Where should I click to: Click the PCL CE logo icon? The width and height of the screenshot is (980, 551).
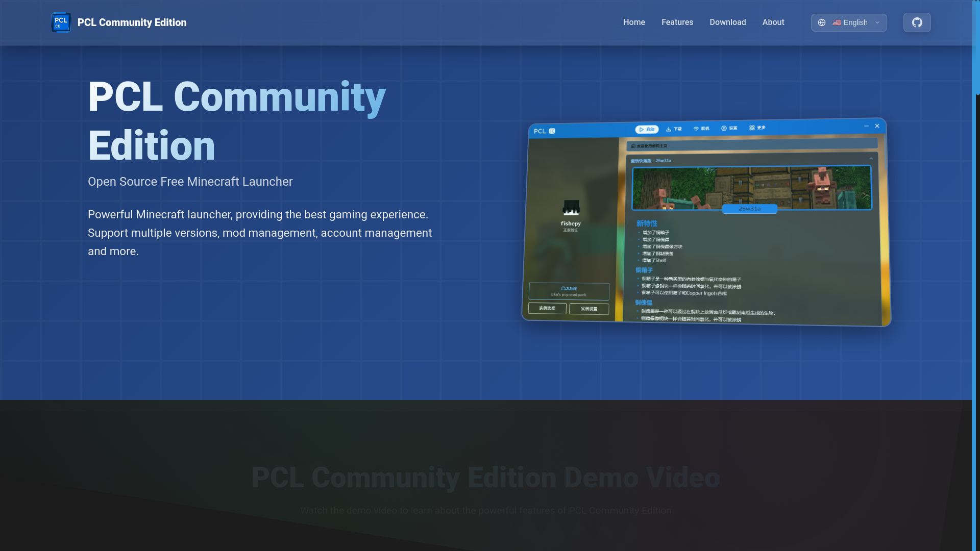(x=61, y=22)
